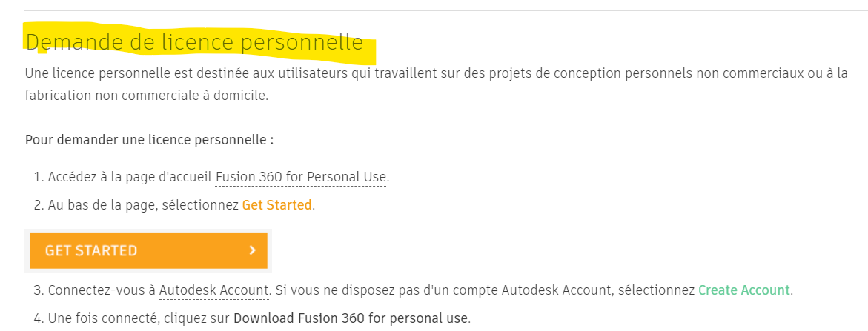
Task: Click the step number 4 in the list
Action: coord(37,318)
